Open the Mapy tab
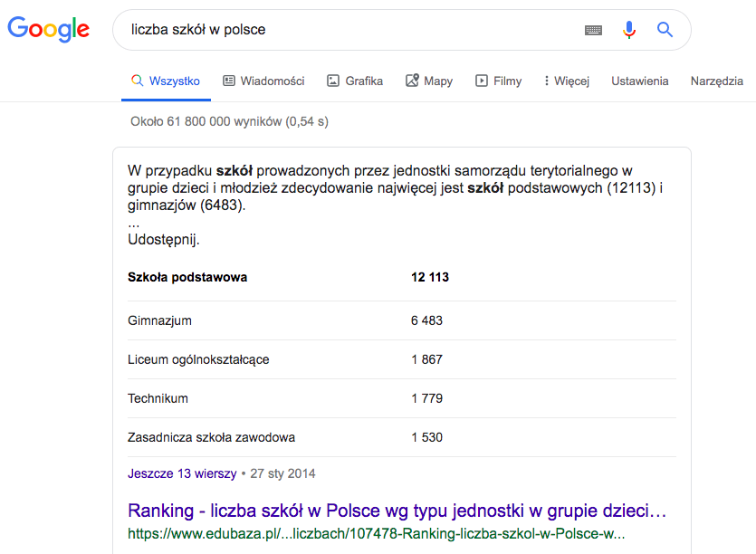The width and height of the screenshot is (756, 554). coord(438,81)
